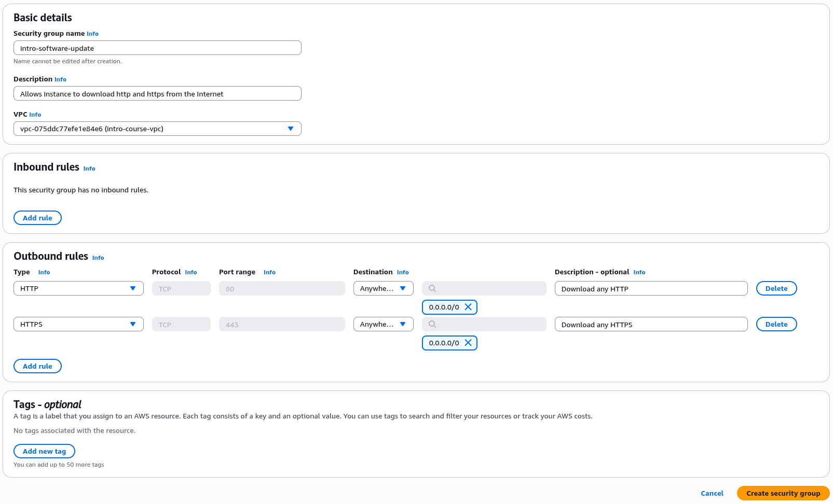Image resolution: width=833 pixels, height=504 pixels.
Task: Open the HTTP rule type dropdown
Action: coord(78,288)
